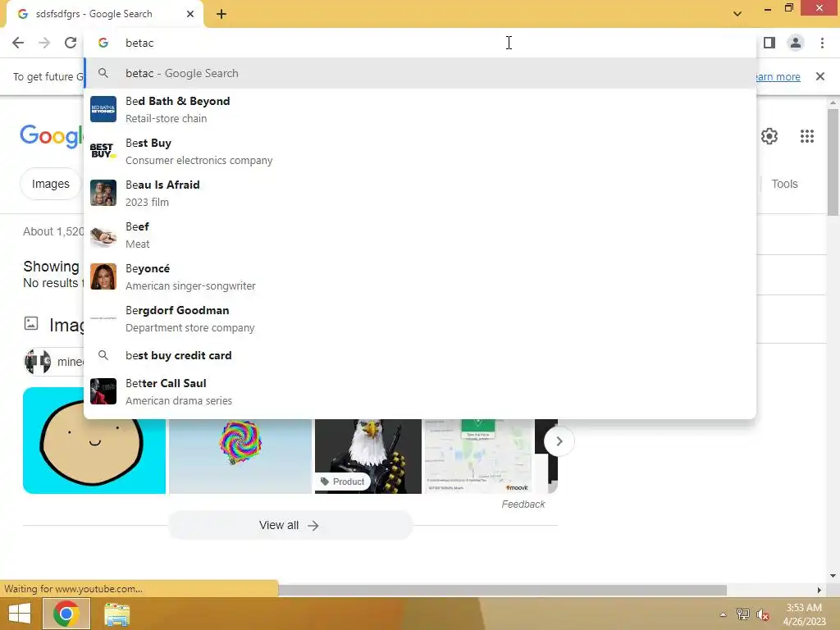Select the Best Buy suggestion
840x630 pixels.
(x=420, y=151)
